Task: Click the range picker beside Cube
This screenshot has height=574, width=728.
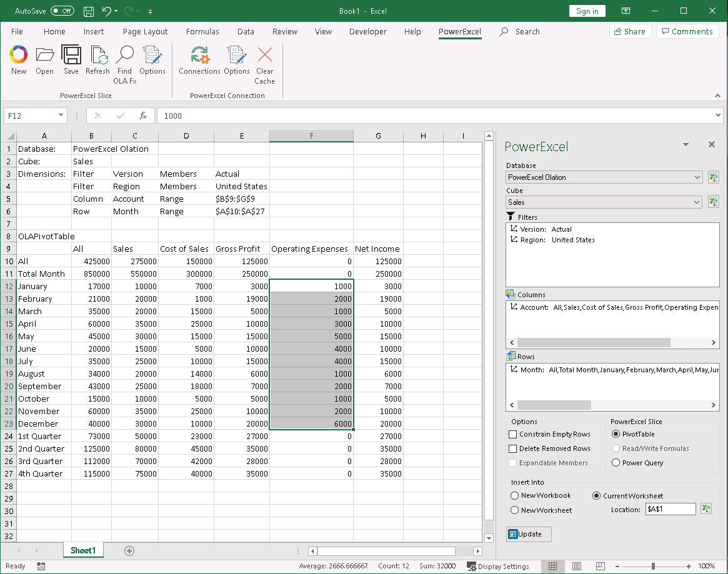Action: point(713,202)
